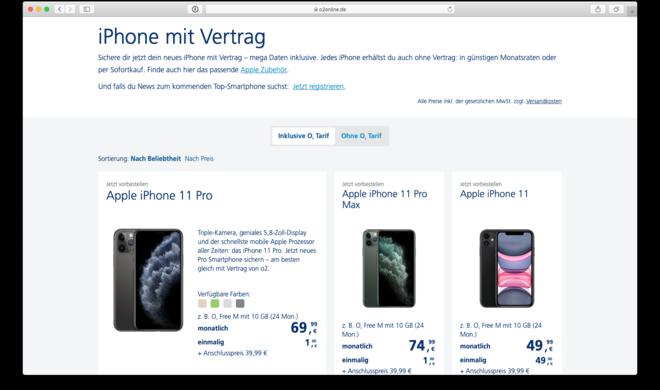Click the Safari forward navigation arrow

[70, 9]
